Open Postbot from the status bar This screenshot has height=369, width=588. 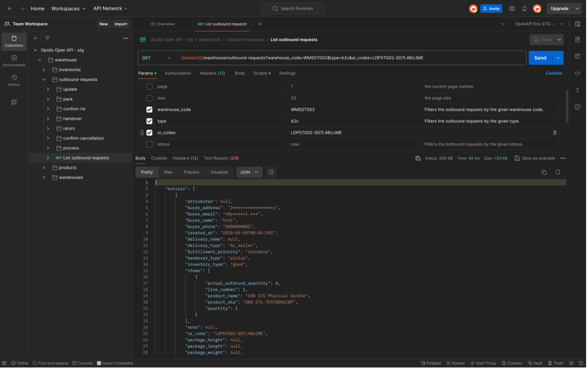432,364
